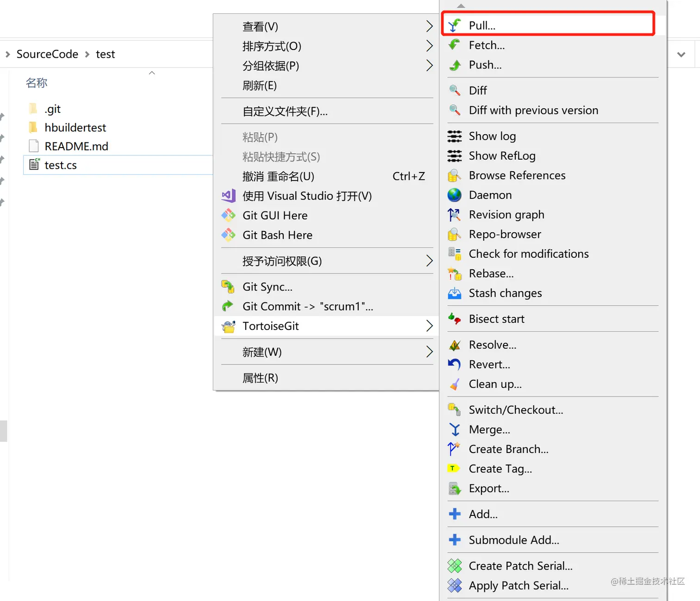This screenshot has height=601, width=700.
Task: Click the Git Commit green arrow icon
Action: (x=228, y=306)
